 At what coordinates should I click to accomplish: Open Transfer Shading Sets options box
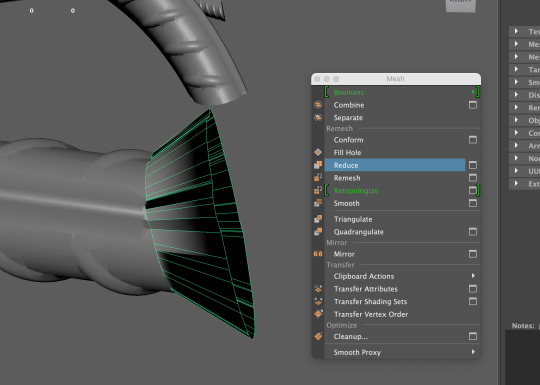tap(473, 301)
